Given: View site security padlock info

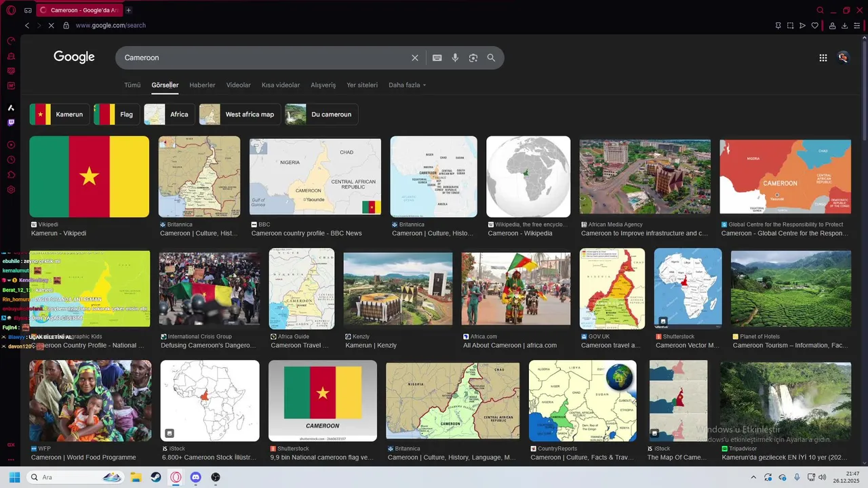Looking at the screenshot, I should (66, 25).
